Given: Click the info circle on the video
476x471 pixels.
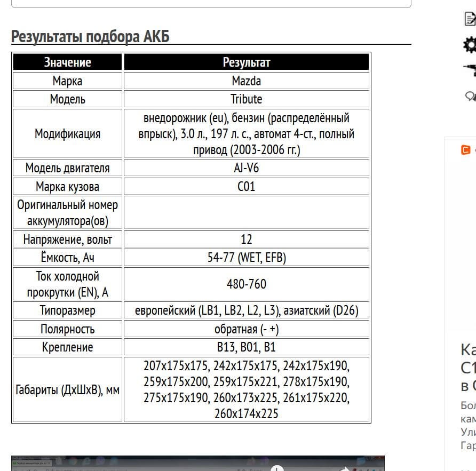Looking at the screenshot, I should coord(276,468).
